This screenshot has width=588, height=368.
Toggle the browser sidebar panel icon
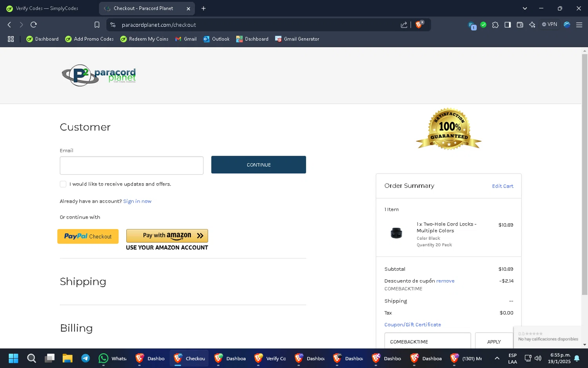click(x=508, y=25)
